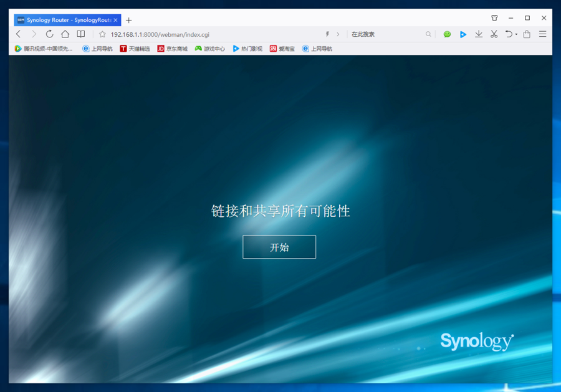Close the Synology Router tab
This screenshot has height=392, width=561.
tap(115, 20)
